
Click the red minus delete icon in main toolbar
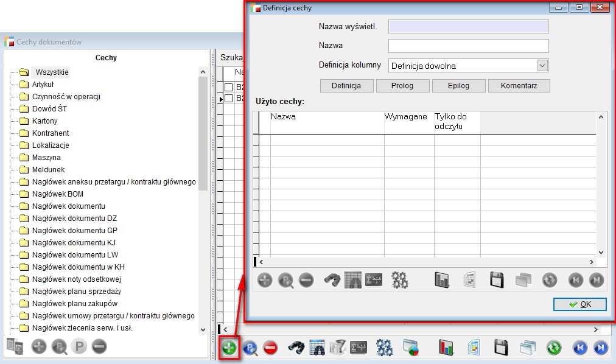click(x=271, y=348)
